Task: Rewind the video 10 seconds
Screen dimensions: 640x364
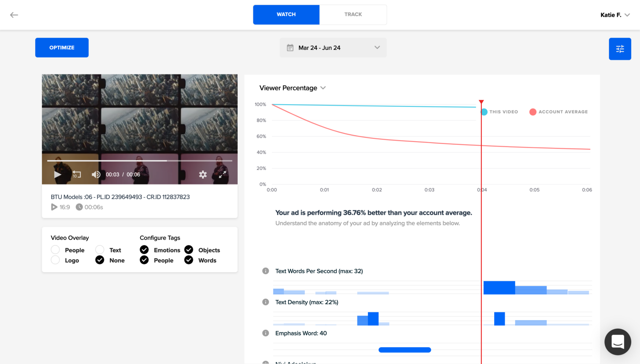Action: tap(76, 174)
